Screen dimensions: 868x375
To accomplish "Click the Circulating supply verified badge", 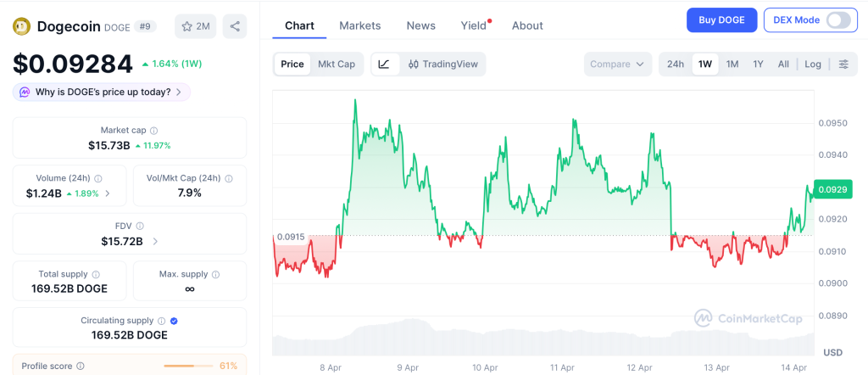I will pyautogui.click(x=174, y=321).
